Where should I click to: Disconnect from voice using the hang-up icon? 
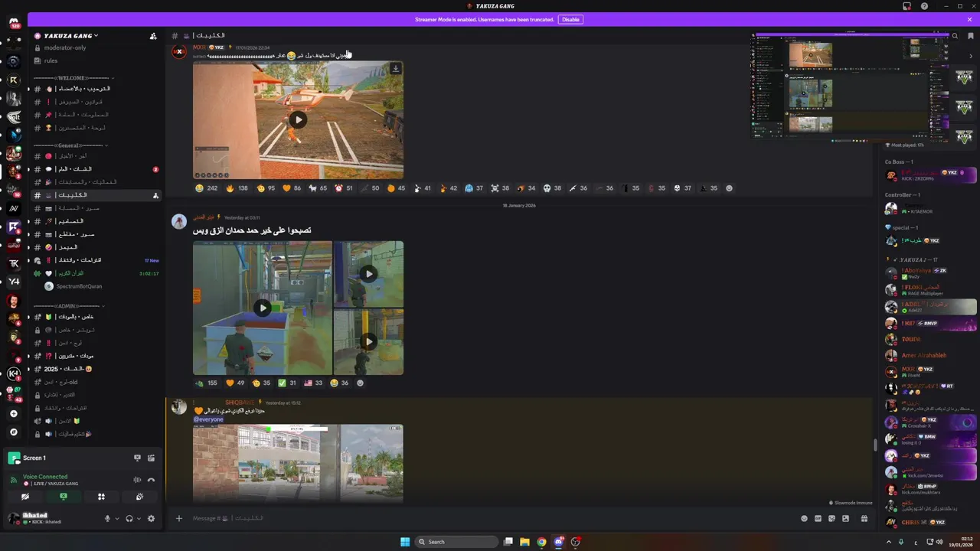coord(151,480)
